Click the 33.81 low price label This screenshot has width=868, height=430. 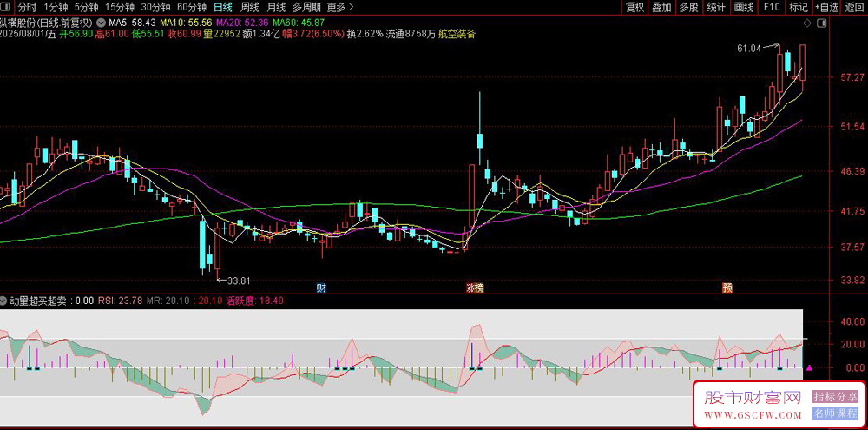coord(239,281)
